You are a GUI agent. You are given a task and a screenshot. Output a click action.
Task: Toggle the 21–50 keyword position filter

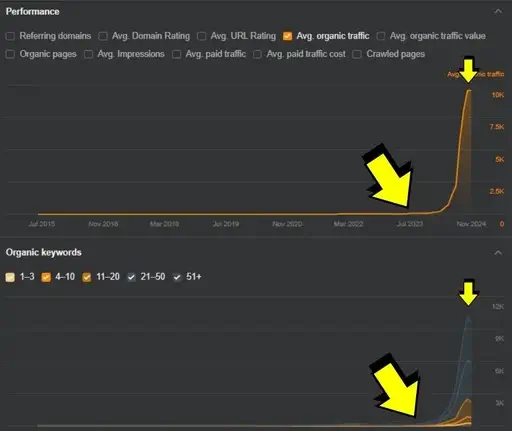click(131, 277)
